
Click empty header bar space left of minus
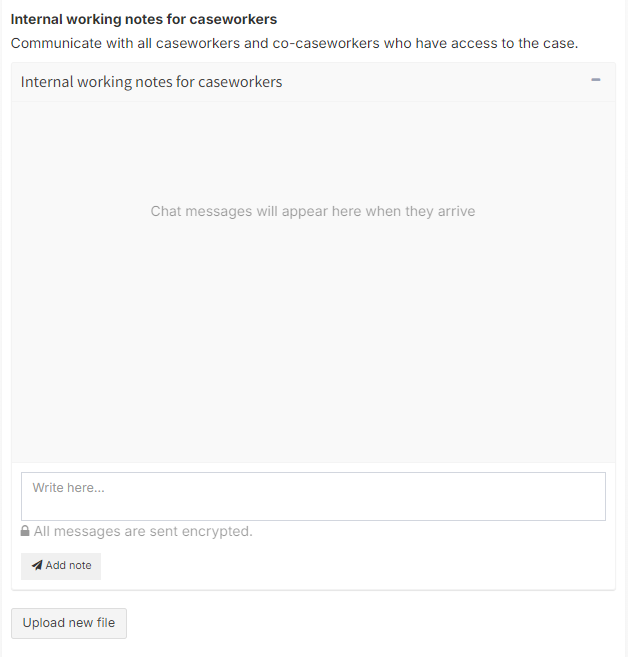click(x=436, y=82)
